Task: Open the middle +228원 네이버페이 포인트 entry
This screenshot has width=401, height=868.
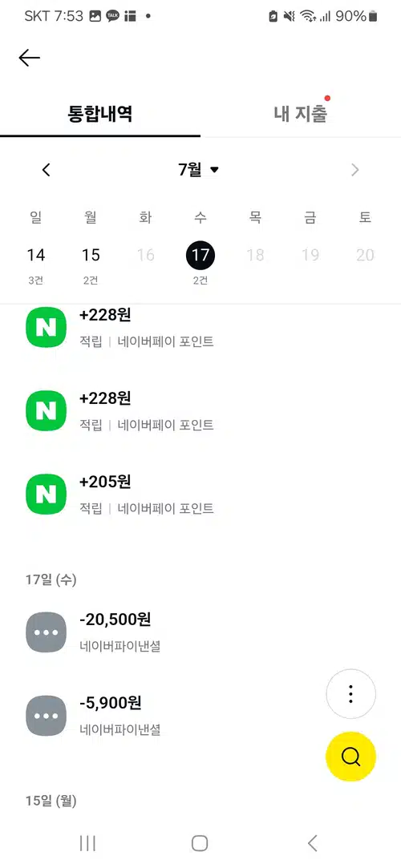Action: pos(200,410)
